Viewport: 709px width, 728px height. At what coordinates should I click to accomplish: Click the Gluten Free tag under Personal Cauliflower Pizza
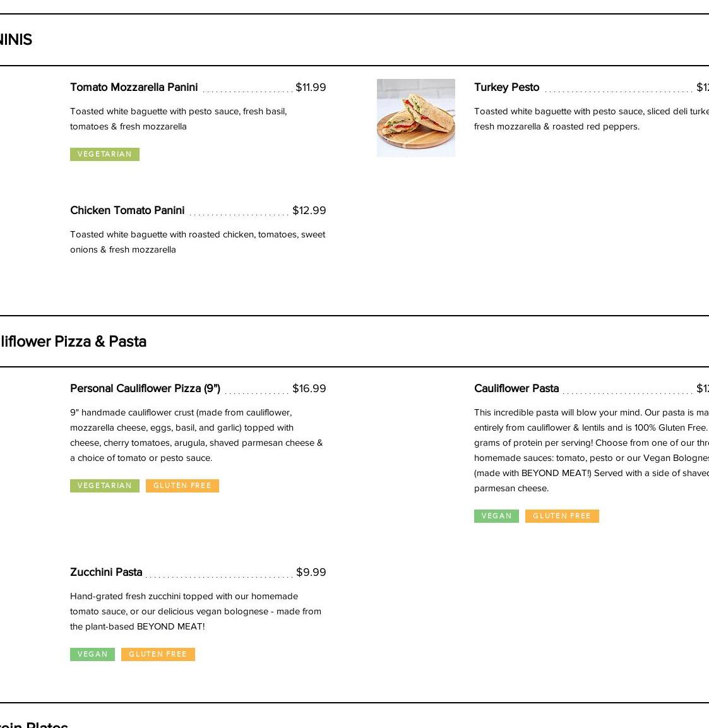[x=182, y=486]
